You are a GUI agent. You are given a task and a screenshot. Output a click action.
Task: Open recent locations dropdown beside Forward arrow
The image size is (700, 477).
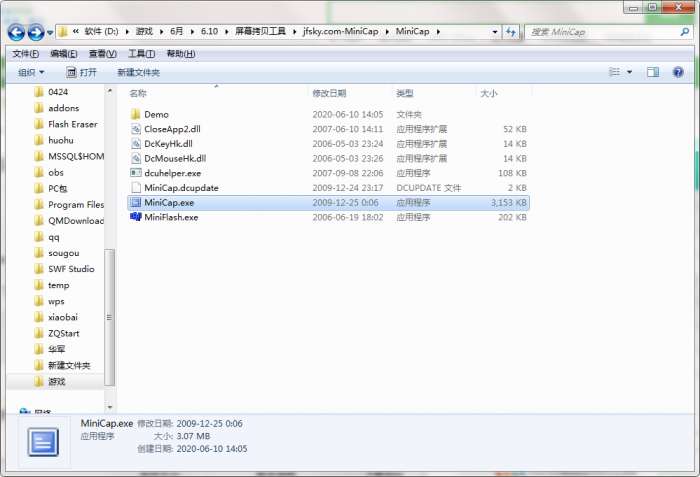[x=50, y=33]
